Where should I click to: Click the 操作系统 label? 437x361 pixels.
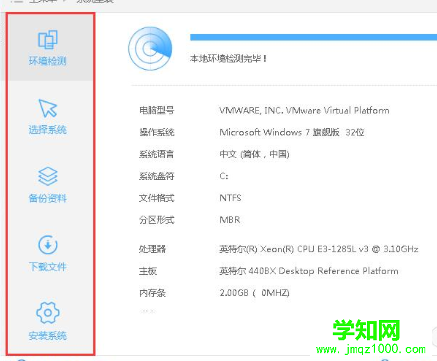[157, 132]
